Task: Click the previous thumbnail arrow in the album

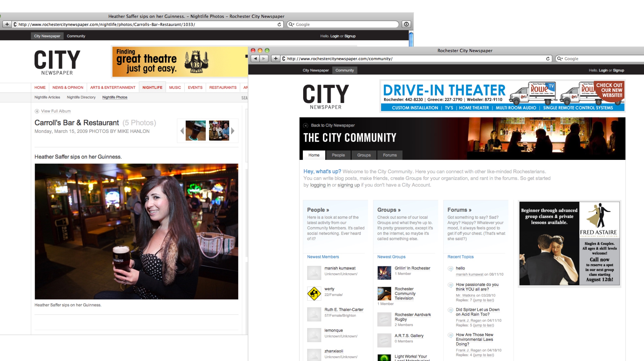Action: (x=182, y=131)
